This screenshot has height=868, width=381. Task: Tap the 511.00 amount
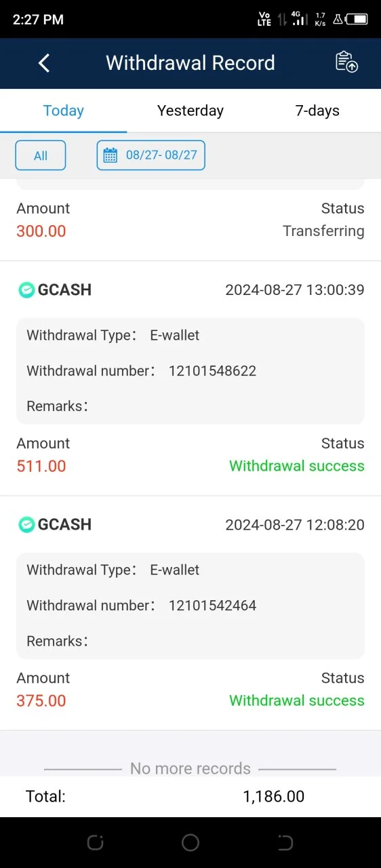coord(41,466)
